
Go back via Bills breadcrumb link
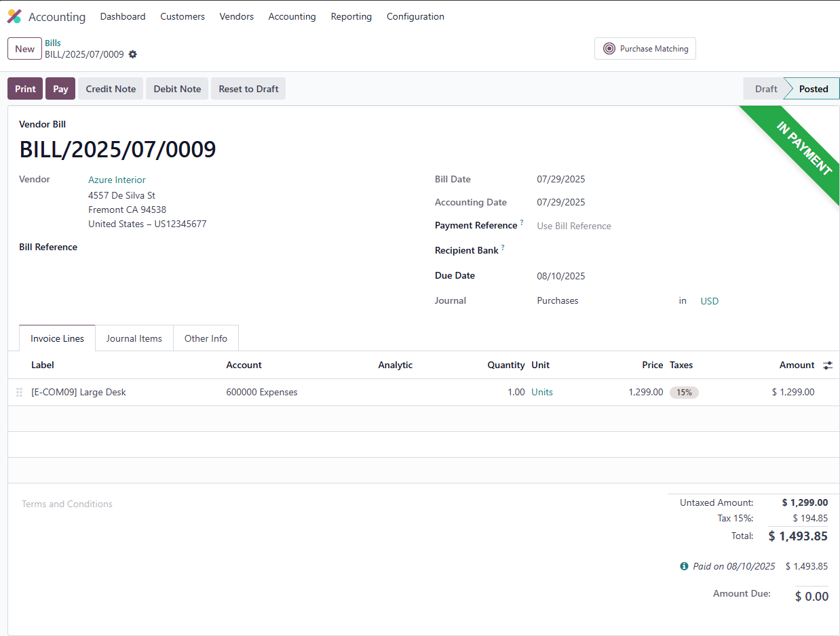[x=53, y=43]
